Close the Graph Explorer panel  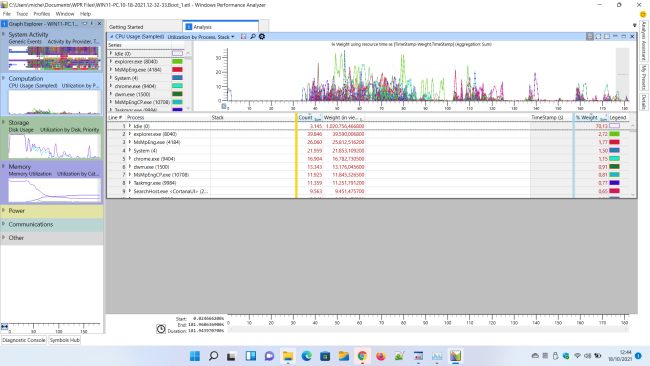[x=99, y=24]
